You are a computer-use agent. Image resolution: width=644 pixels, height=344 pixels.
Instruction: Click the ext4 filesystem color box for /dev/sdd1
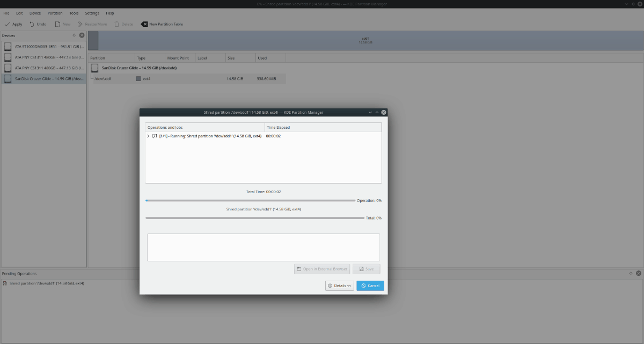coord(138,78)
